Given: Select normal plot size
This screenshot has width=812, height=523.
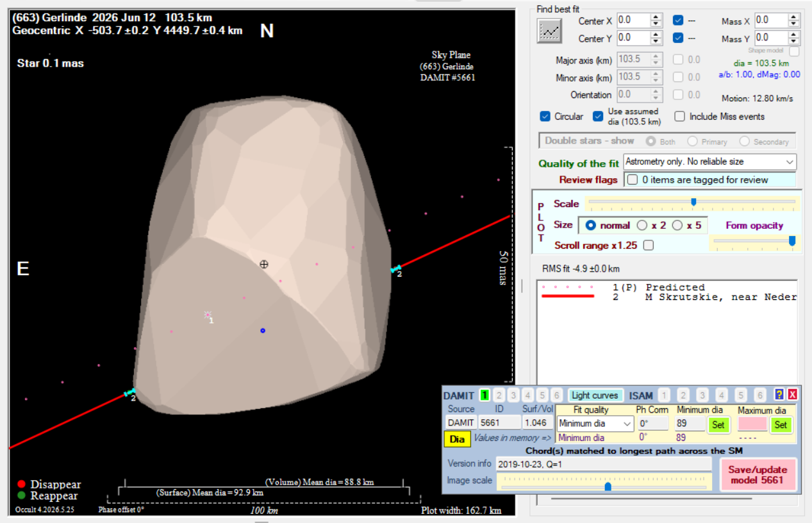Looking at the screenshot, I should tap(591, 226).
